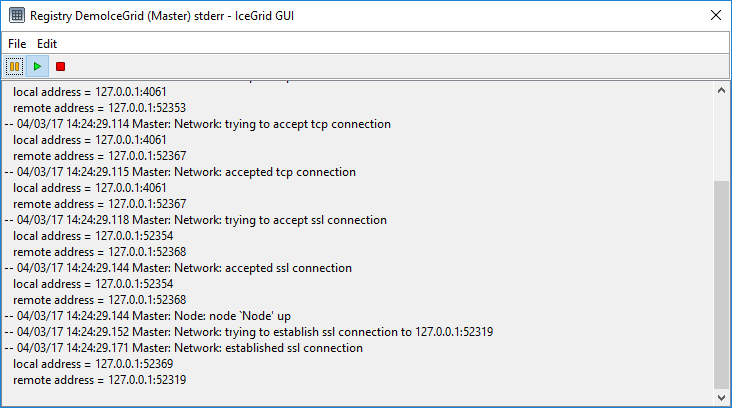Click the IceGrid window title icon
732x408 pixels.
coord(16,16)
